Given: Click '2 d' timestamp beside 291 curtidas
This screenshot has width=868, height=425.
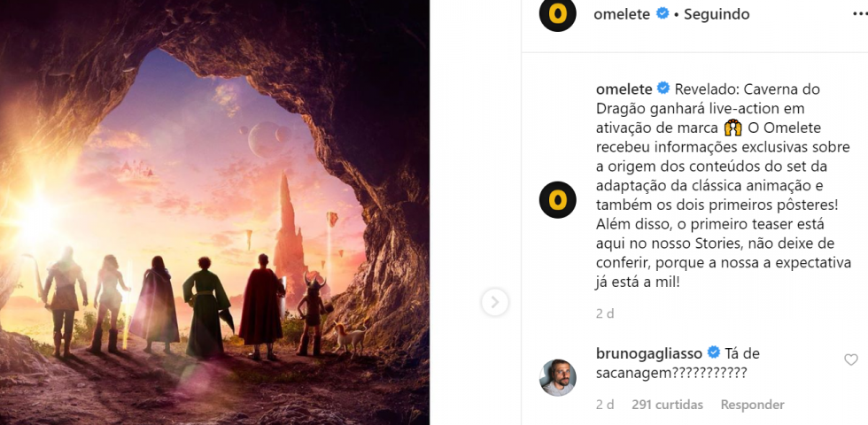Looking at the screenshot, I should pyautogui.click(x=605, y=406).
